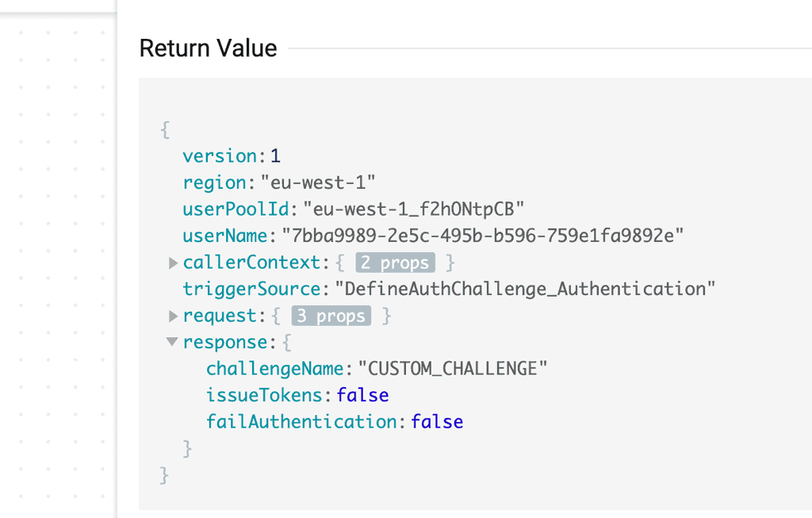
Task: Click the callerContext key label
Action: coord(251,263)
